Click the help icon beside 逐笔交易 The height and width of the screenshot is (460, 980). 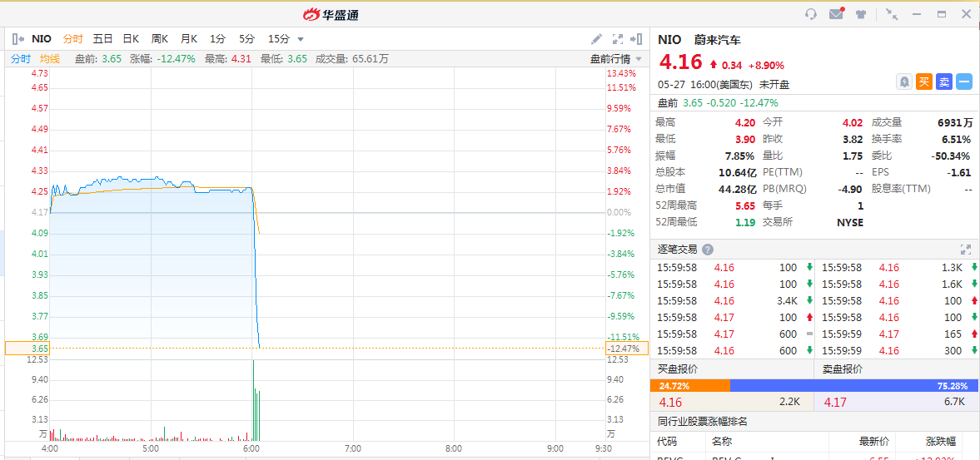point(708,250)
